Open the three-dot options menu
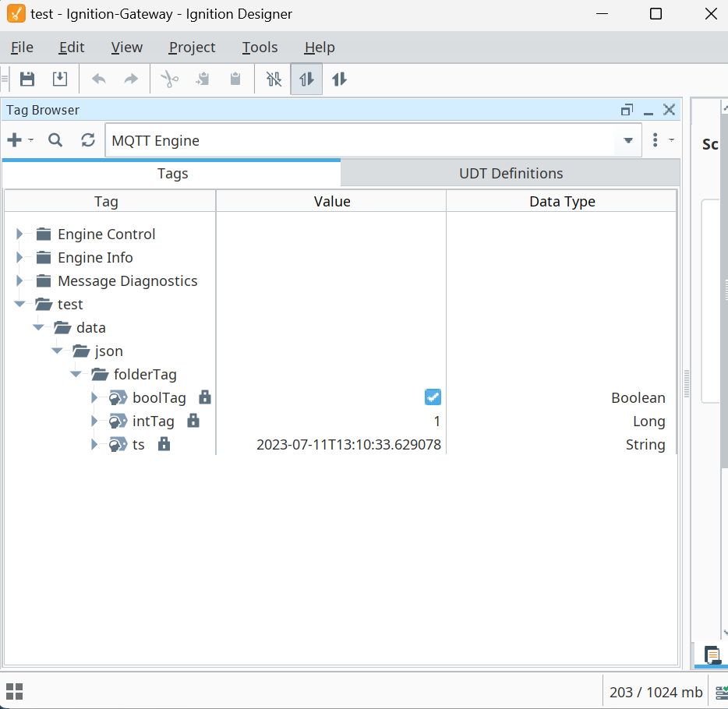The width and height of the screenshot is (728, 709). tap(655, 139)
